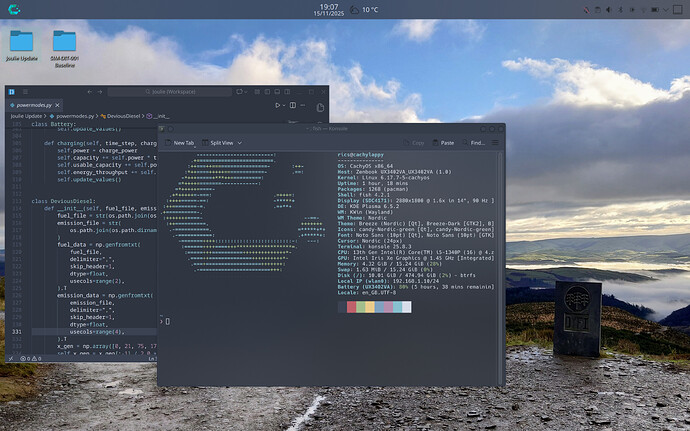Open the run options dropdown arrow

pyautogui.click(x=284, y=105)
